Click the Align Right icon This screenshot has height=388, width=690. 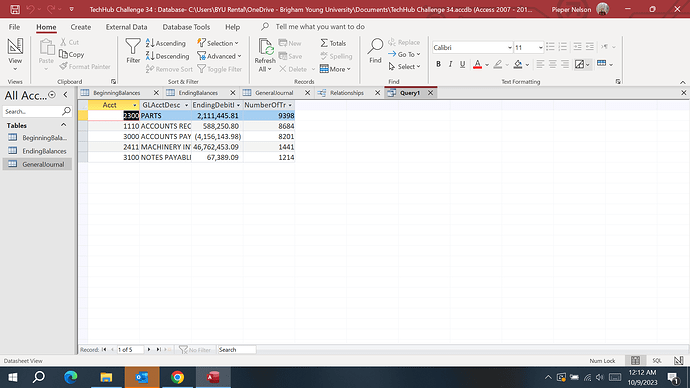(x=565, y=64)
